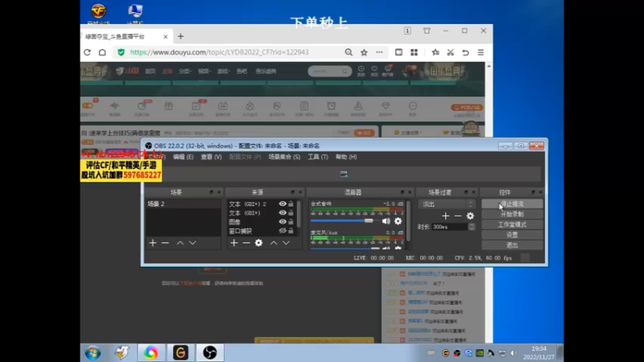Add a new source in 来源 panel
This screenshot has height=362, width=644.
coord(233,243)
